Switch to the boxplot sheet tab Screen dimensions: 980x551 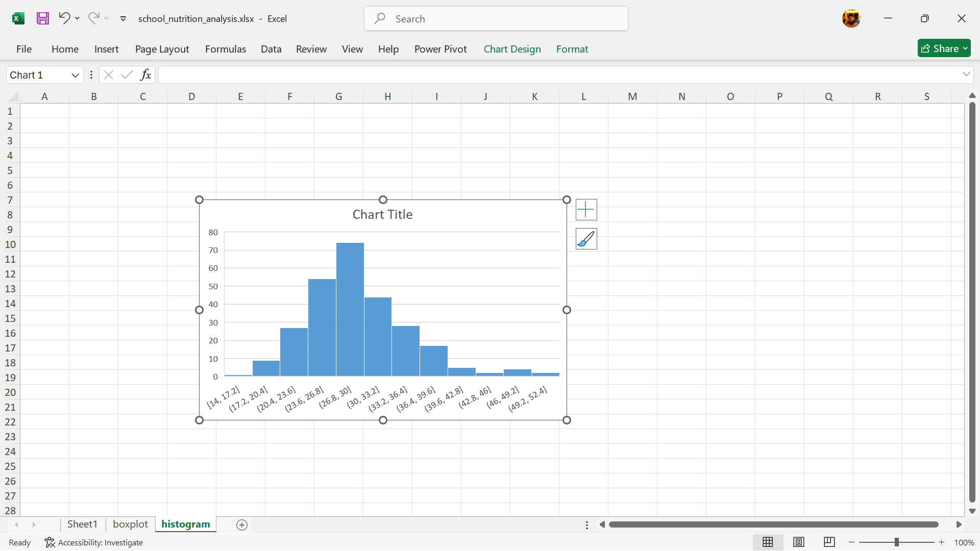coord(130,524)
